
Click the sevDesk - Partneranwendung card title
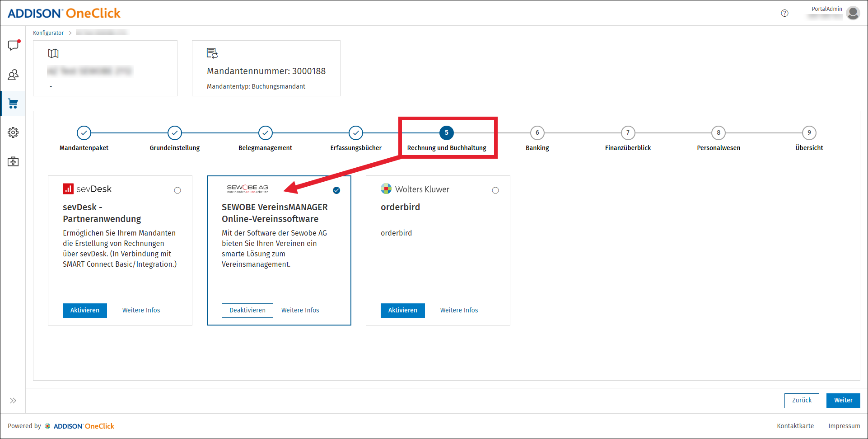pos(102,213)
